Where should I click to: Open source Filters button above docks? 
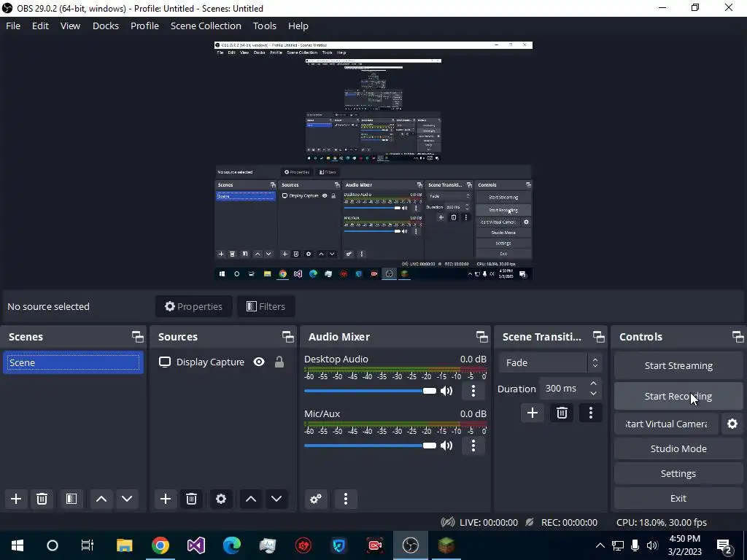coord(266,306)
